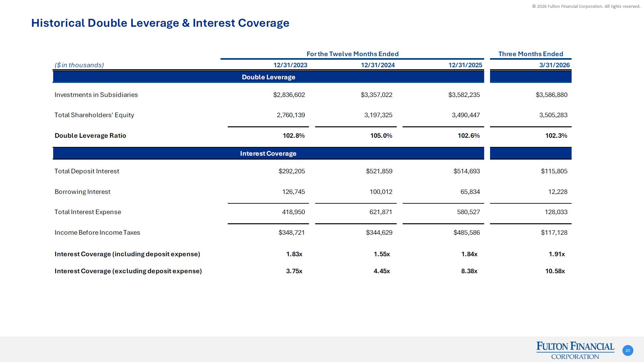The width and height of the screenshot is (644, 362).
Task: Click the Fulton Financial Corporation logo
Action: click(575, 350)
